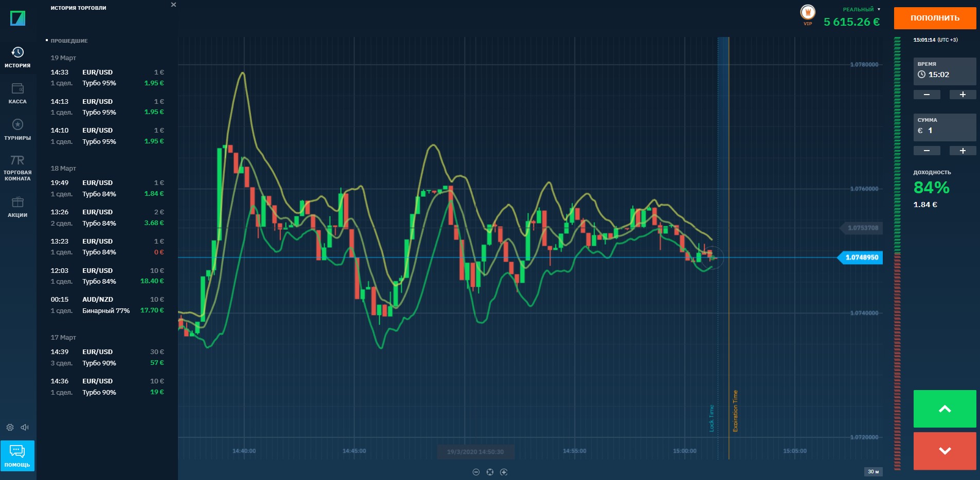Click the Прошедшие section heading
This screenshot has width=980, height=480.
pyautogui.click(x=69, y=41)
